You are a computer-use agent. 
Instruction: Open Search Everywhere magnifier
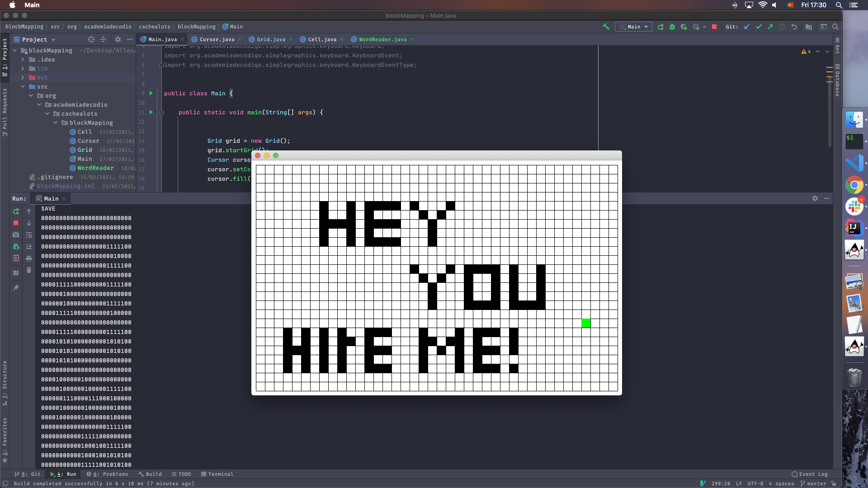835,27
